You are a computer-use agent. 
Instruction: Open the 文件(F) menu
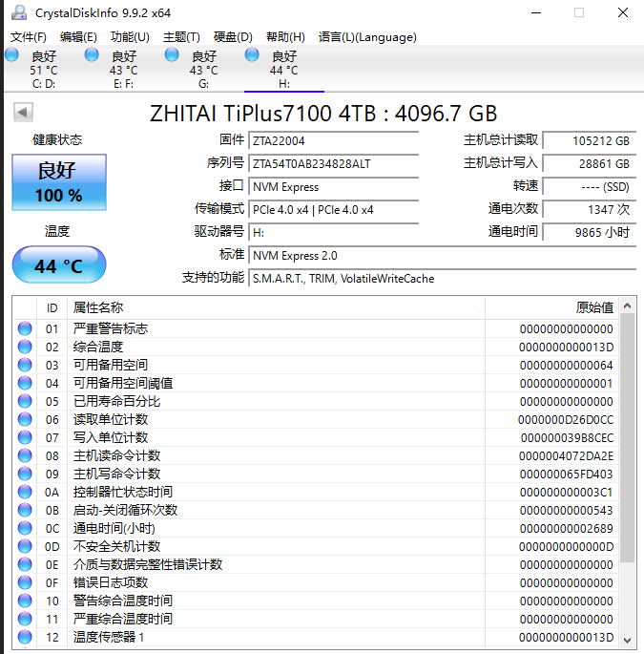pos(29,37)
